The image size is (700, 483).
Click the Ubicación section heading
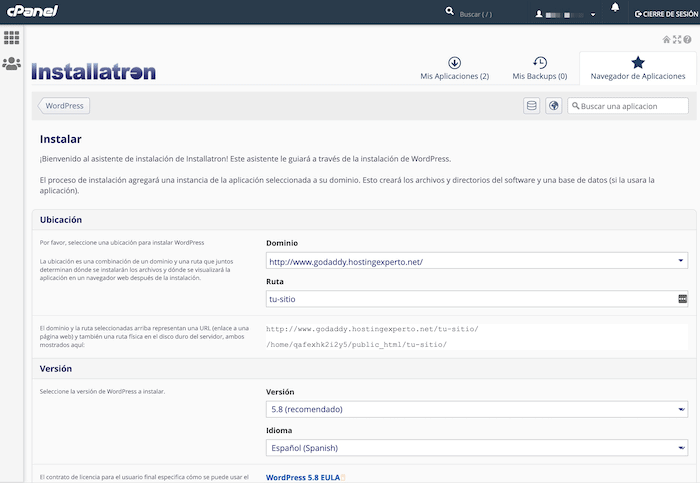(x=61, y=220)
